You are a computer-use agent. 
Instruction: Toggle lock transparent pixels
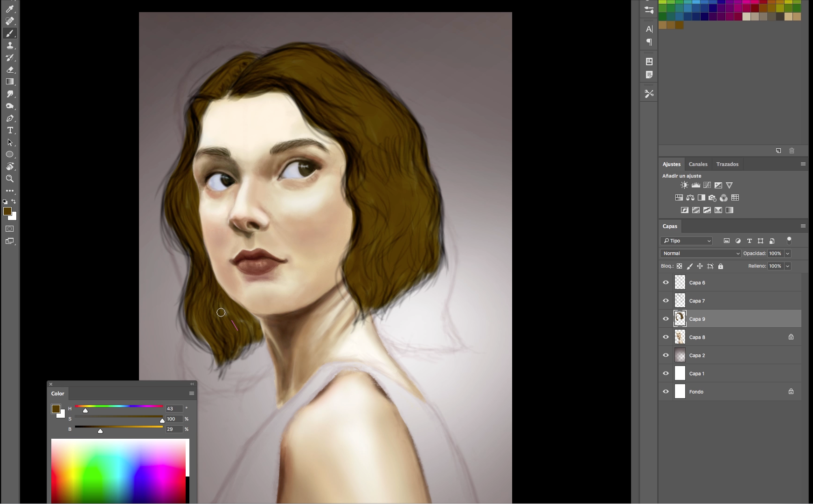tap(679, 266)
